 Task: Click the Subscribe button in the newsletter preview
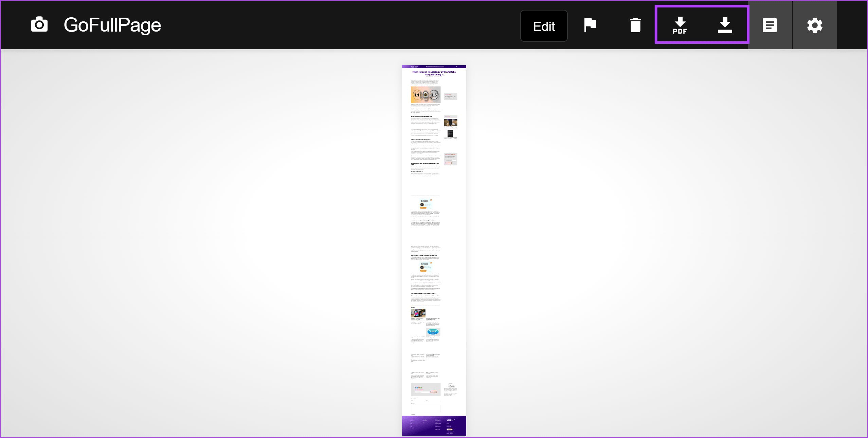(x=434, y=392)
